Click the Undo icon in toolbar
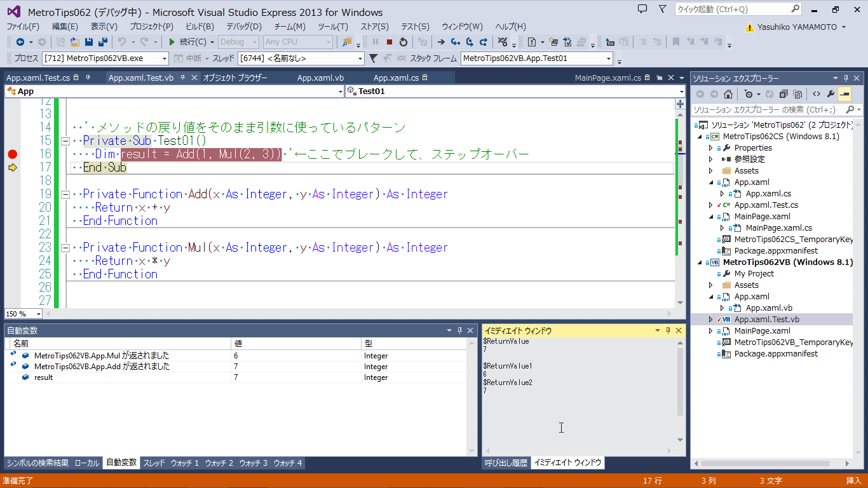The height and width of the screenshot is (488, 868). point(122,42)
